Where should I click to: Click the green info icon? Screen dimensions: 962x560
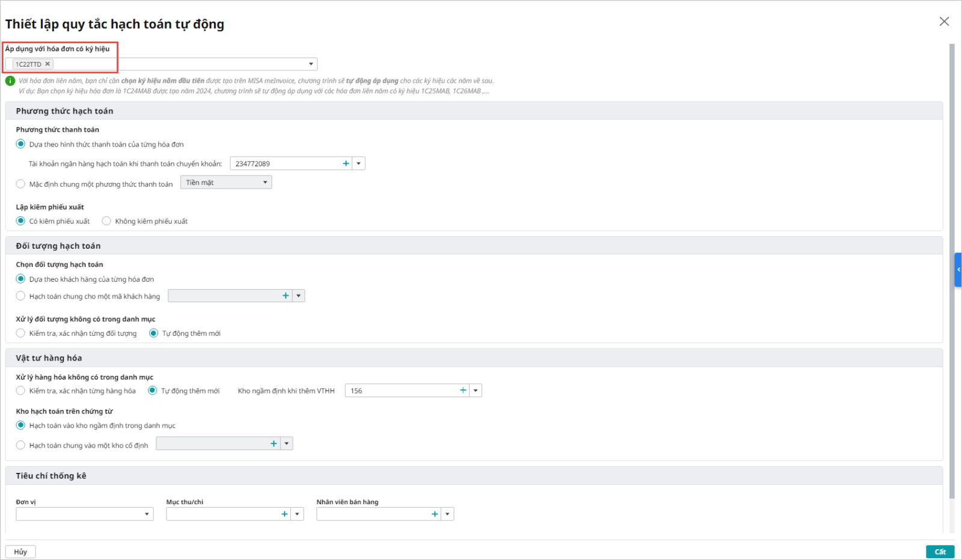tap(10, 81)
